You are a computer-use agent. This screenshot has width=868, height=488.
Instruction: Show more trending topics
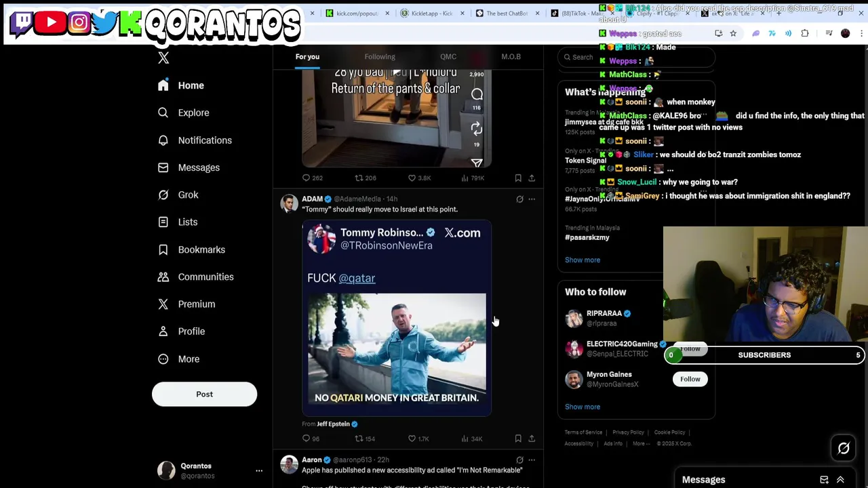(583, 260)
